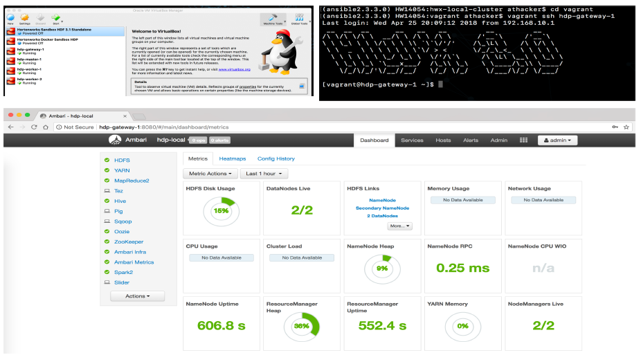Screen dimensions: 641x364
Task: Open the Spark2 service
Action: (123, 273)
